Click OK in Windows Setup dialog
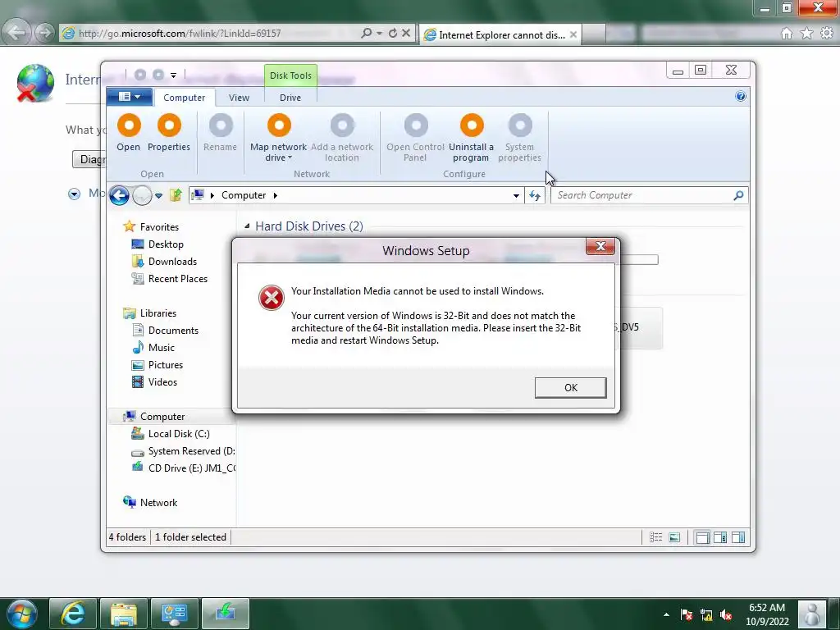The width and height of the screenshot is (840, 630). [x=571, y=387]
